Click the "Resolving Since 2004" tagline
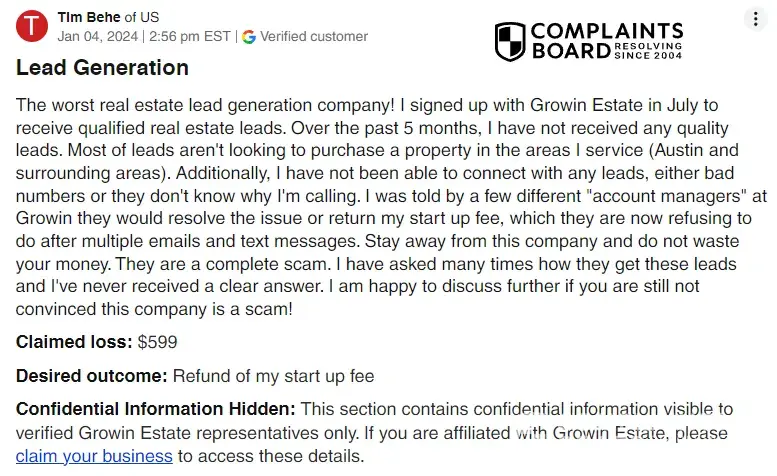Screen dimensions: 777x476 pos(649,50)
